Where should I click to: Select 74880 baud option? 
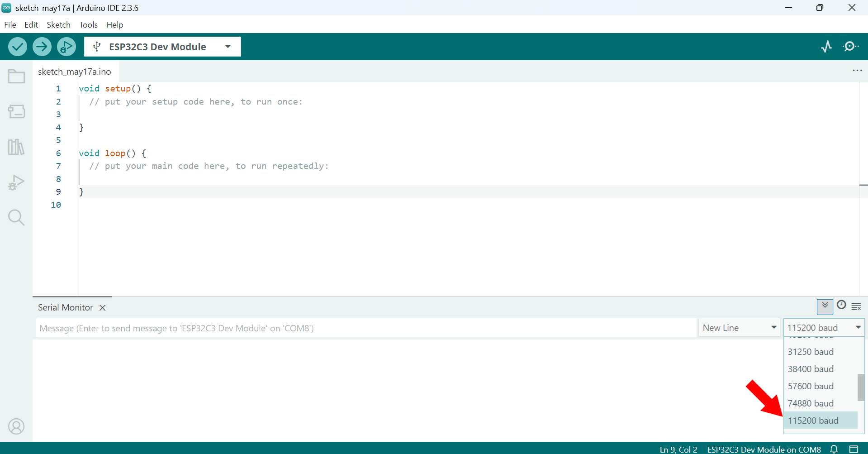click(821, 403)
